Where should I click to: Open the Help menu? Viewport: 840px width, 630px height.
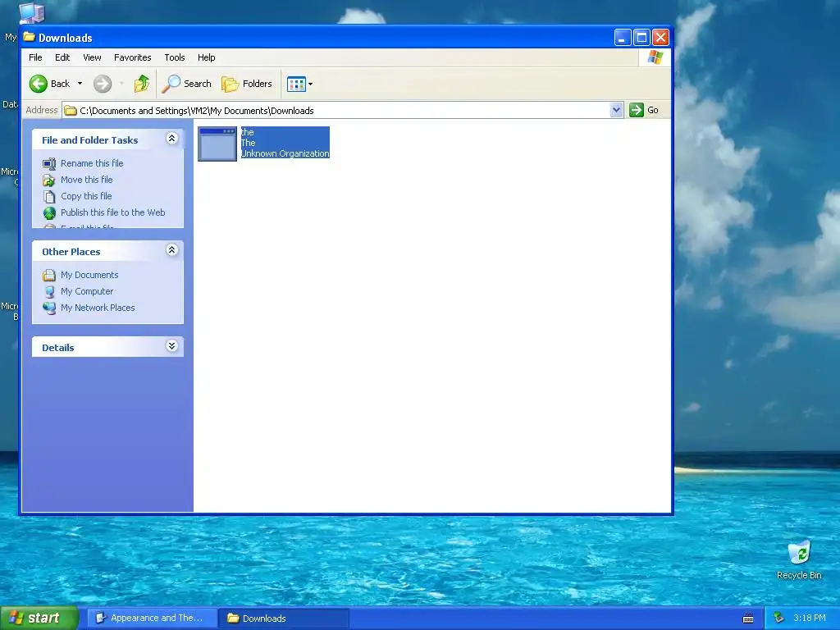206,57
